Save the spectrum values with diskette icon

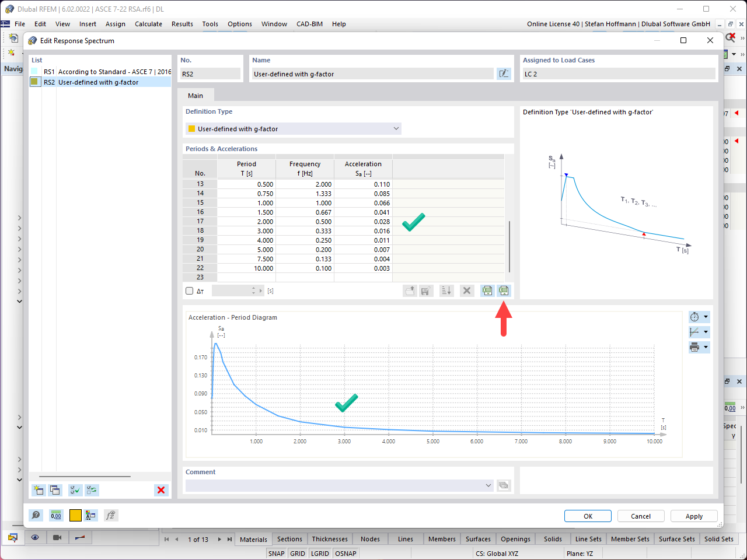point(426,290)
